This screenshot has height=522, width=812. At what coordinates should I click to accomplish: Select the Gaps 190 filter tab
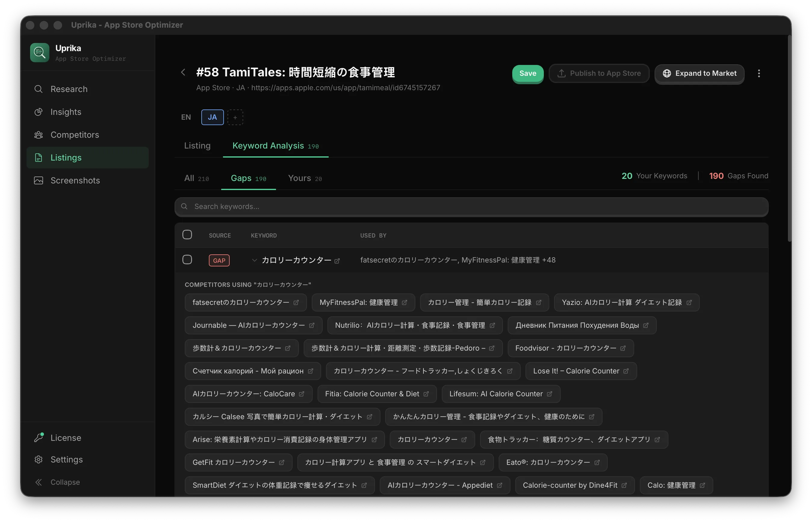248,178
